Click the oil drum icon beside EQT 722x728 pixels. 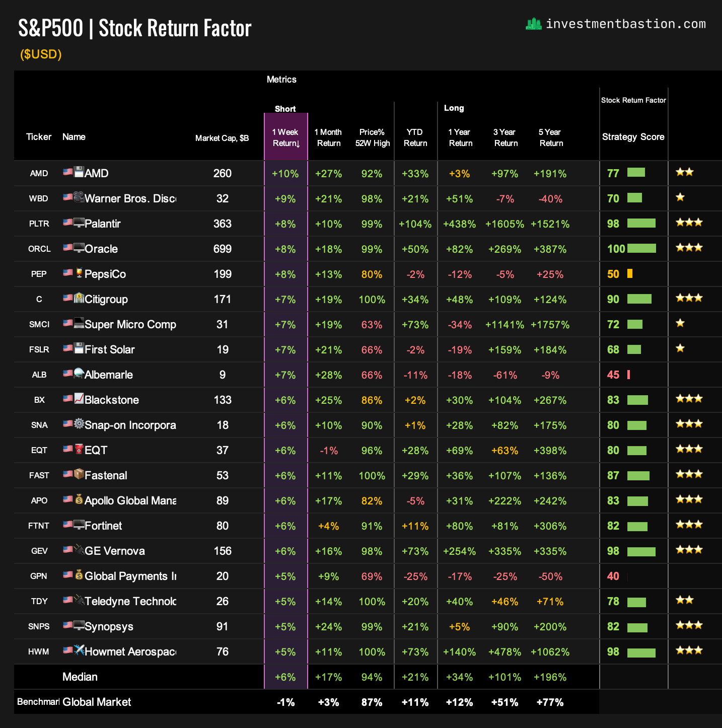coord(79,449)
